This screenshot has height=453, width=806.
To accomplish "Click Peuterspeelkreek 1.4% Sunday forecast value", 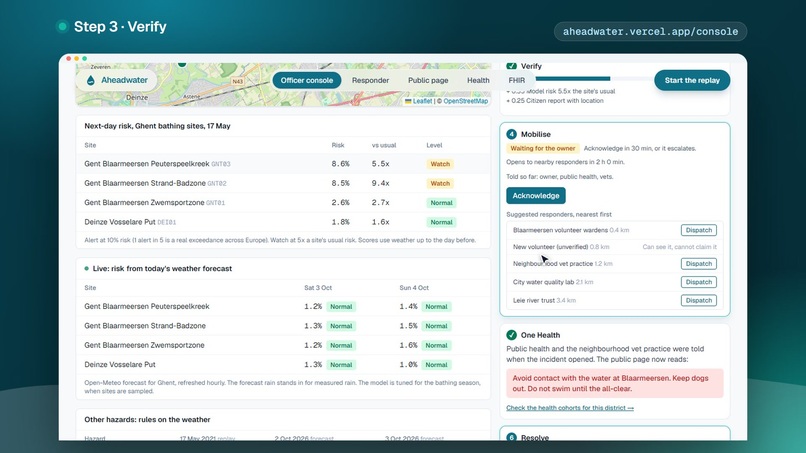I will click(408, 306).
